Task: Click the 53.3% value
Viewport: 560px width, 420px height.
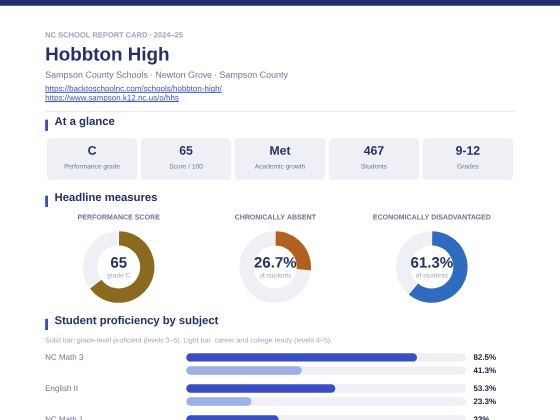Action: pyautogui.click(x=485, y=388)
